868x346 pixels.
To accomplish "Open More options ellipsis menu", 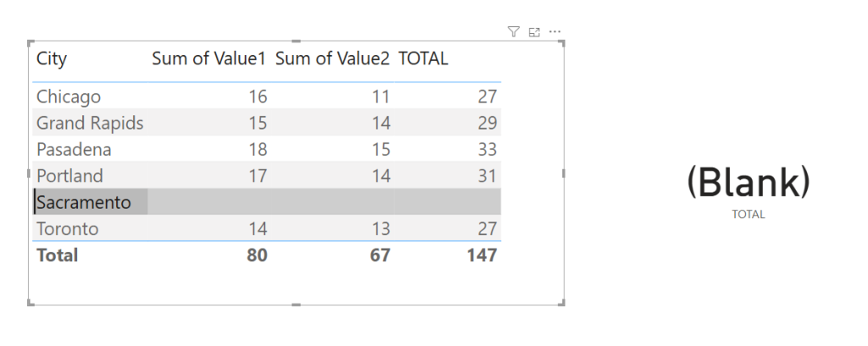I will point(555,31).
